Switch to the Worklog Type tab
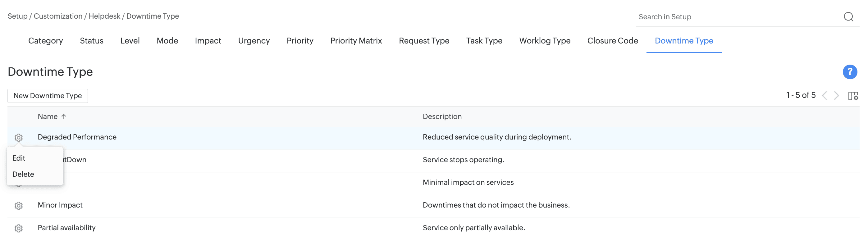Viewport: 868px width, 238px height. 545,41
